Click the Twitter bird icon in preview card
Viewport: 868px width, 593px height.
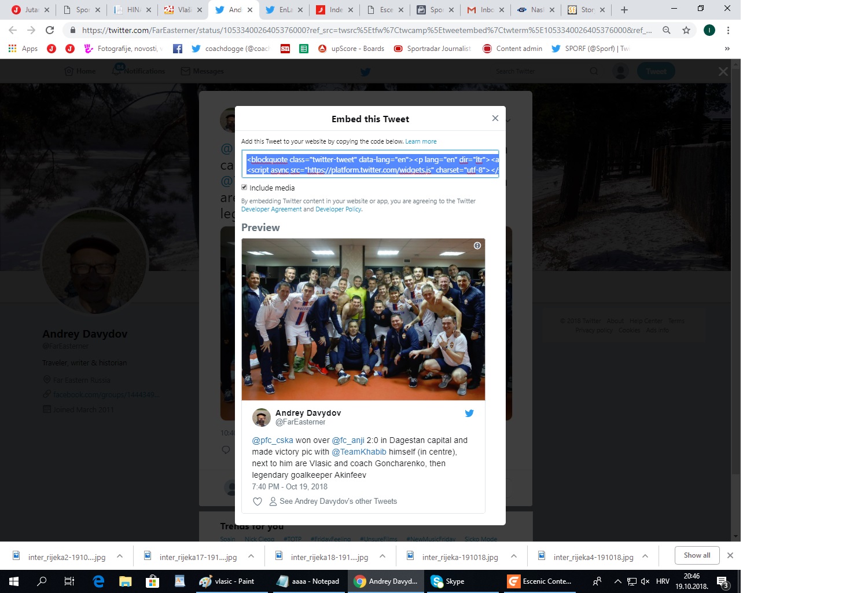pyautogui.click(x=469, y=413)
